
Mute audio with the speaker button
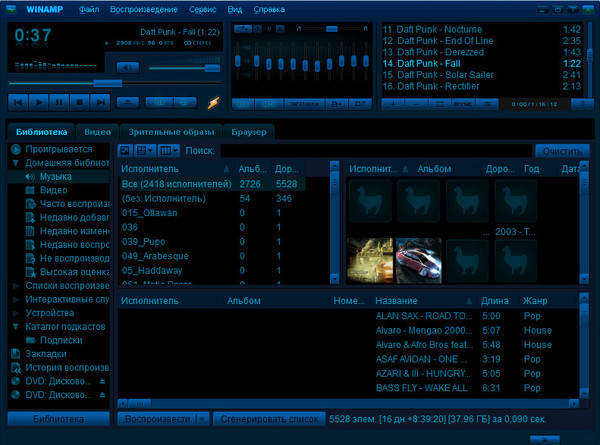click(x=128, y=68)
